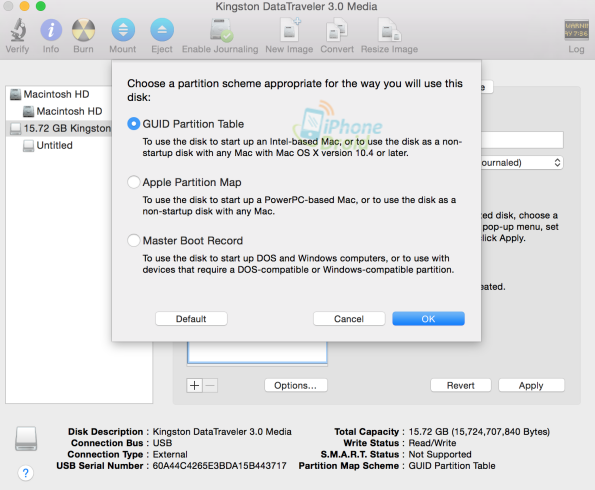Select Untitled volume in sidebar
This screenshot has width=595, height=490.
coord(59,145)
